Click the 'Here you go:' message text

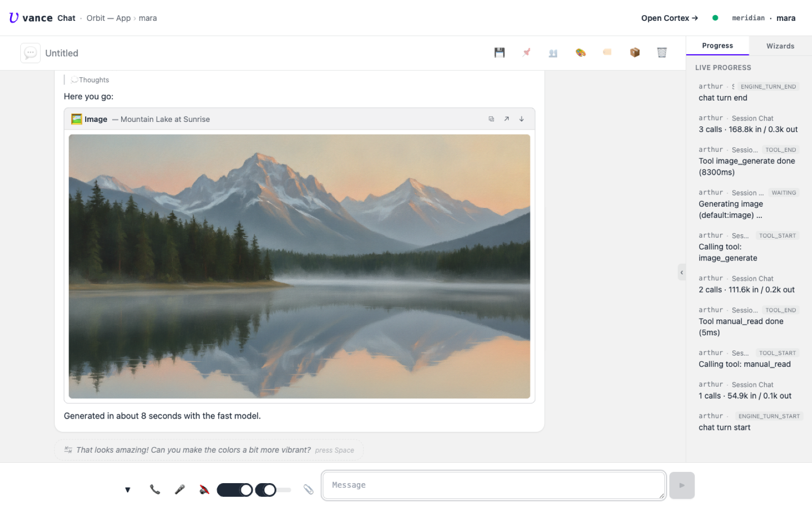pyautogui.click(x=89, y=97)
